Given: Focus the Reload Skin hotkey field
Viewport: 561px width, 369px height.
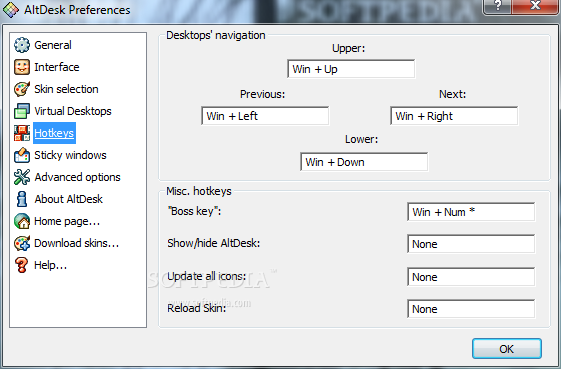Looking at the screenshot, I should click(471, 309).
